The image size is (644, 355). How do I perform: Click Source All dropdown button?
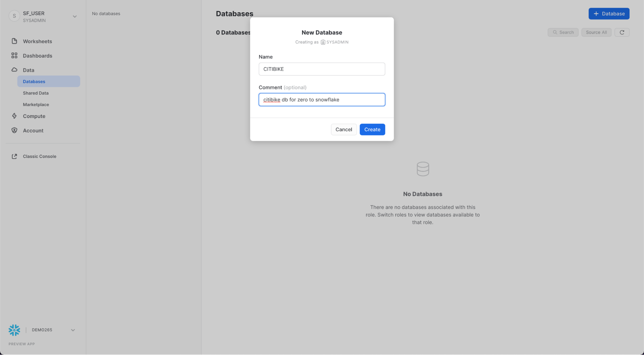596,32
